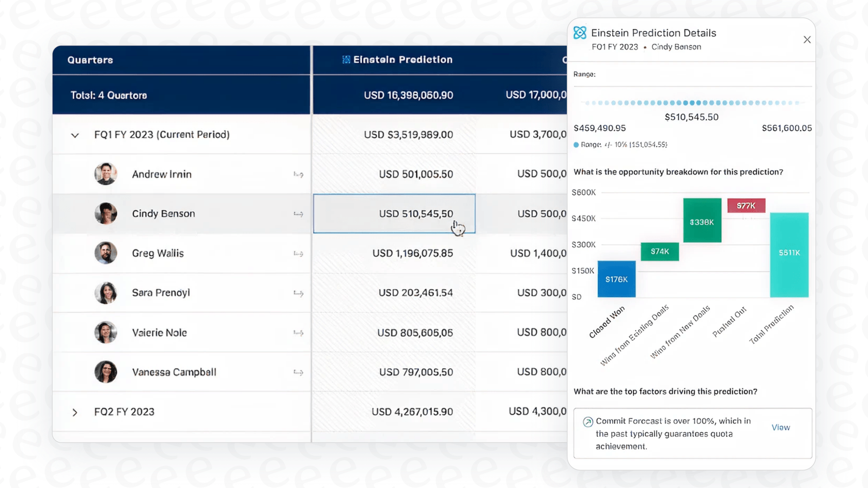Toggle the Range +/- 10% legend indicator

(x=576, y=145)
